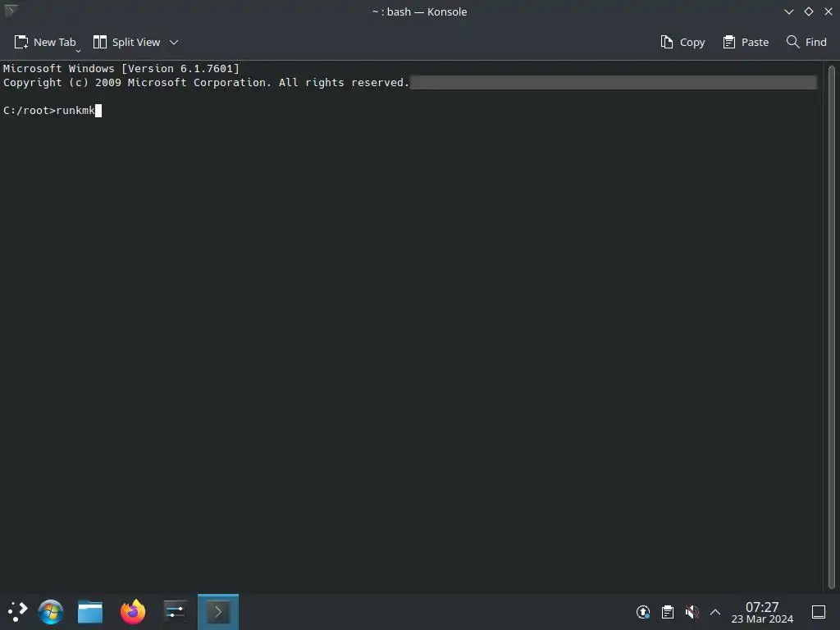This screenshot has height=630, width=840.
Task: Launch Firefox from the taskbar
Action: [x=133, y=612]
